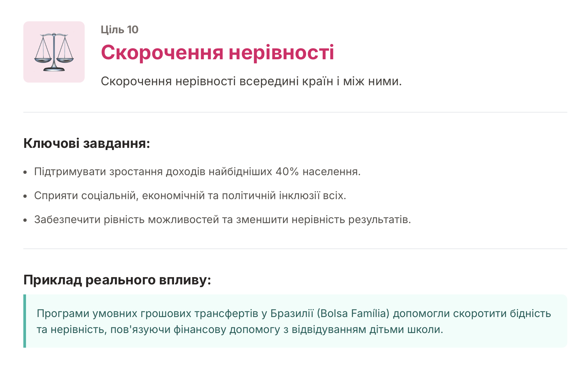Viewport: 588px width, 369px height.
Task: Click the third bullet point marker
Action: click(x=25, y=220)
